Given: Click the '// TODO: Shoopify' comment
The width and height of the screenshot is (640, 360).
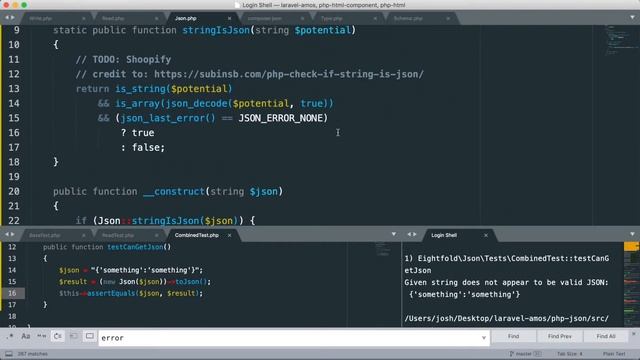Looking at the screenshot, I should [124, 60].
